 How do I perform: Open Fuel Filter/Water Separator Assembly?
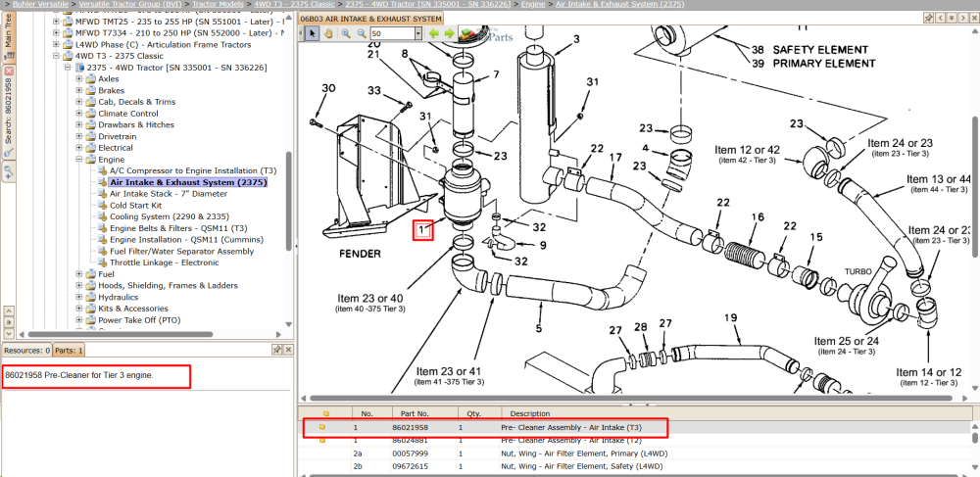[182, 251]
